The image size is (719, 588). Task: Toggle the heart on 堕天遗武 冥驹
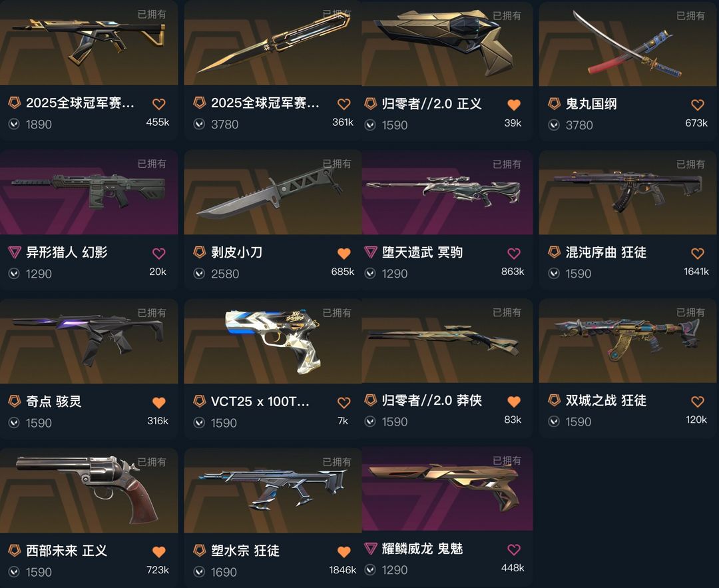513,253
